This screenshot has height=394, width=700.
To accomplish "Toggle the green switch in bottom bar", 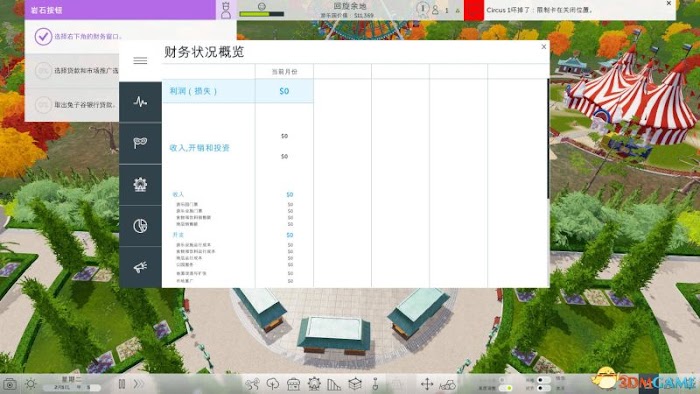I will click(x=505, y=388).
